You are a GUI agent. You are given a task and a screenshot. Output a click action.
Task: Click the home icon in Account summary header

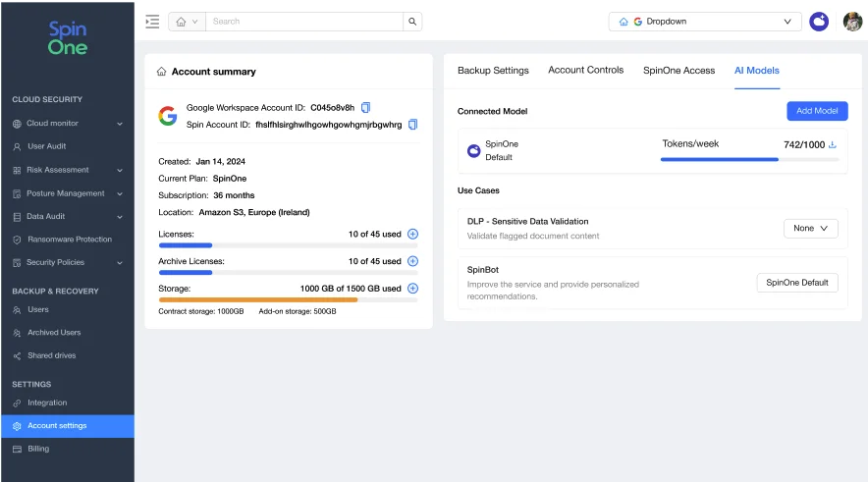[162, 72]
